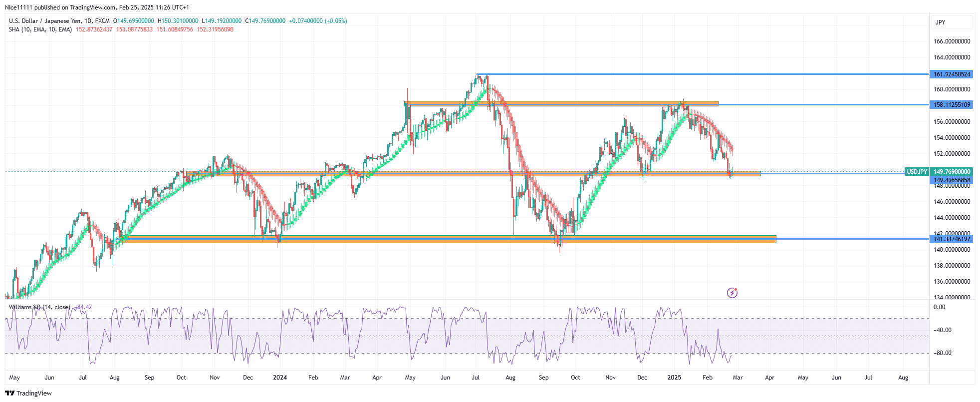Click the 160.00000000 price axis label
The height and width of the screenshot is (402, 980).
coord(952,89)
